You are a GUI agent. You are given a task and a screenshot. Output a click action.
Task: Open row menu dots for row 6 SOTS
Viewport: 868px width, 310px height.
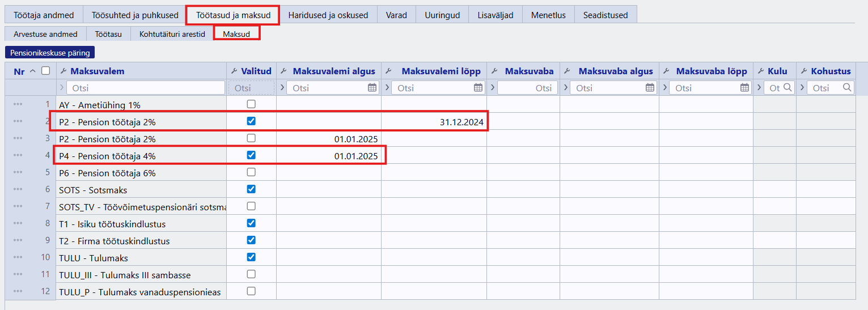tap(18, 189)
